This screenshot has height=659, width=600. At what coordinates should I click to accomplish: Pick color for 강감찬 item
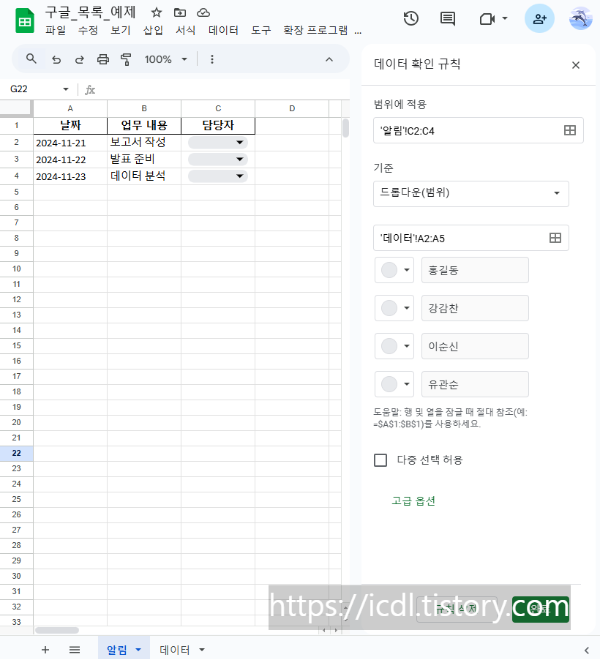click(x=394, y=308)
